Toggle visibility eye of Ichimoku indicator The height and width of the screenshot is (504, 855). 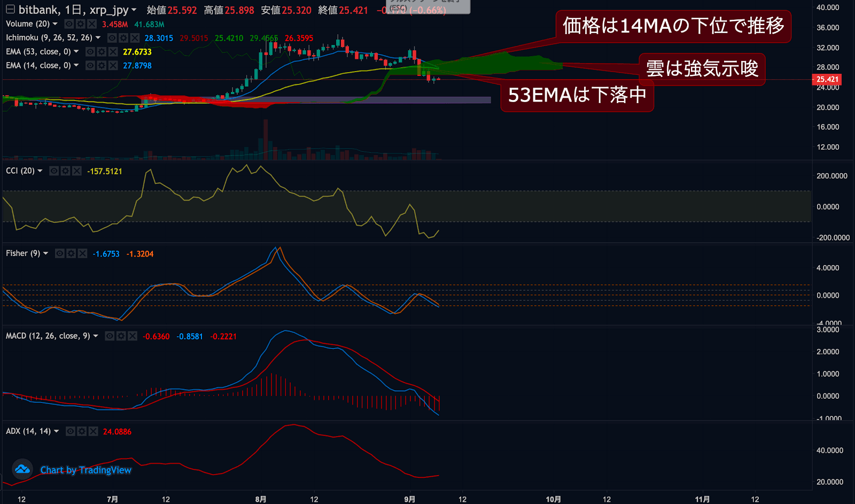pos(112,38)
